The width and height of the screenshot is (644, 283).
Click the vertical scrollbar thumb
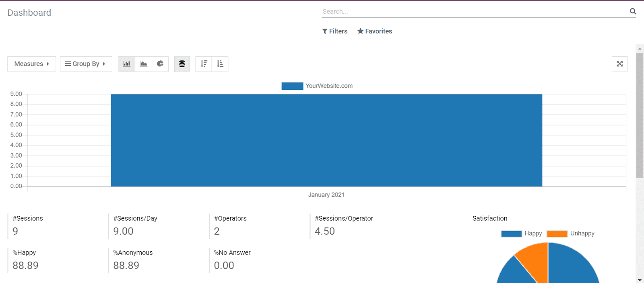pyautogui.click(x=640, y=115)
